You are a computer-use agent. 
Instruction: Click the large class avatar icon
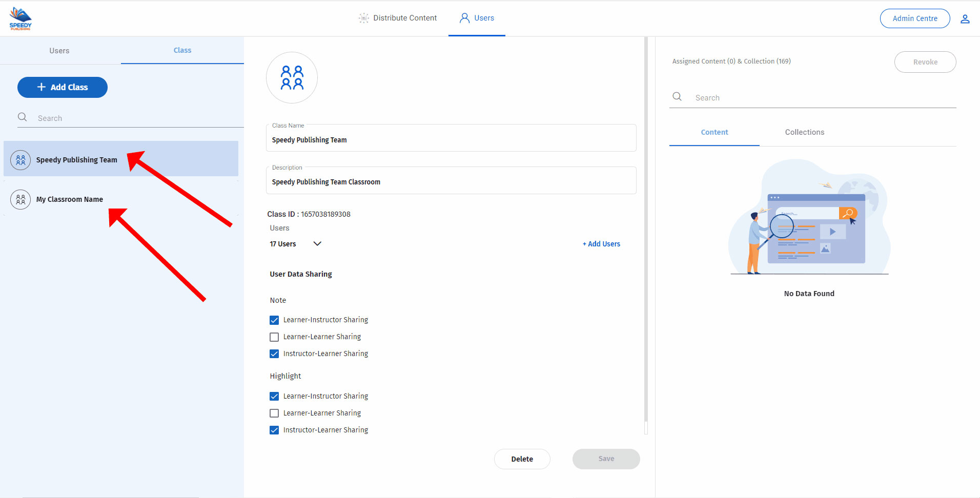[292, 78]
